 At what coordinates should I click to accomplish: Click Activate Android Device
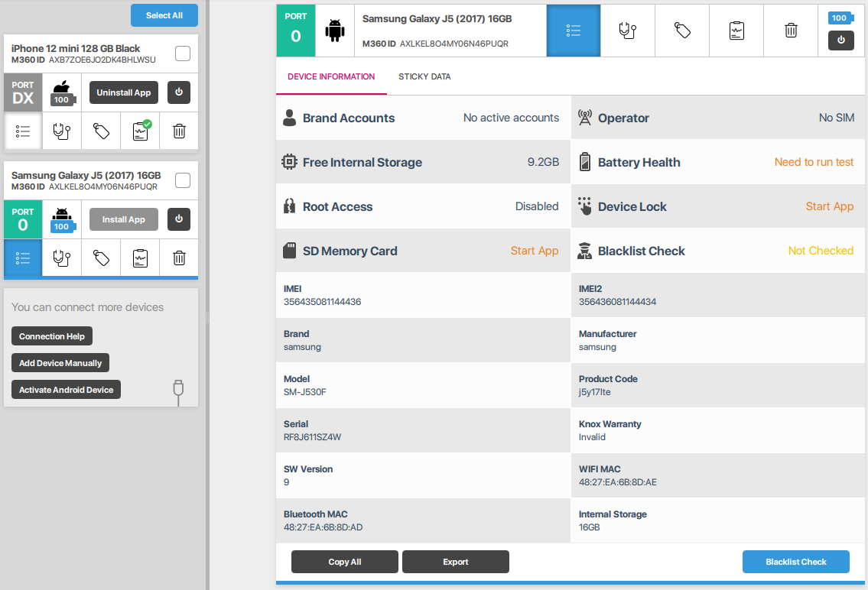coord(66,389)
